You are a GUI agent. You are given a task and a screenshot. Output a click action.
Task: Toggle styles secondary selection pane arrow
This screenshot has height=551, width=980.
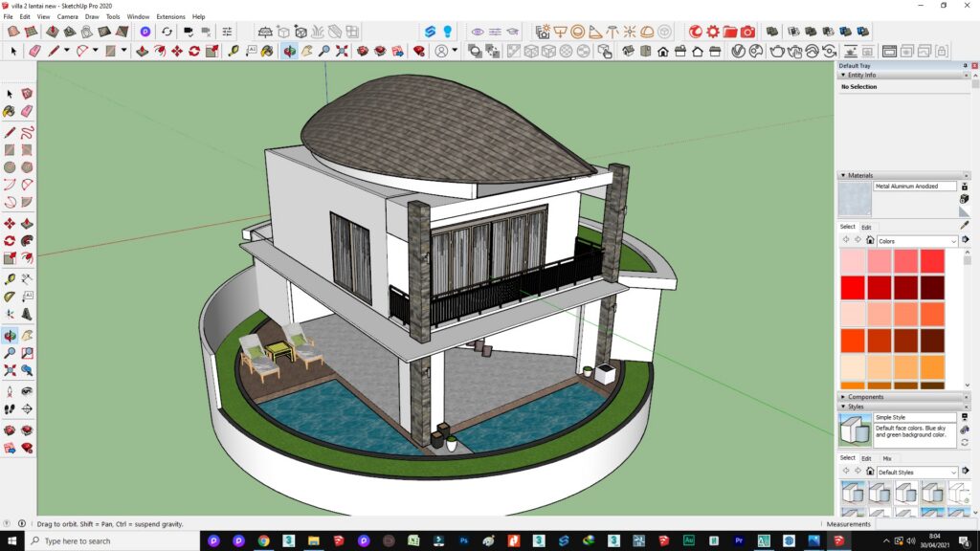coord(965,417)
